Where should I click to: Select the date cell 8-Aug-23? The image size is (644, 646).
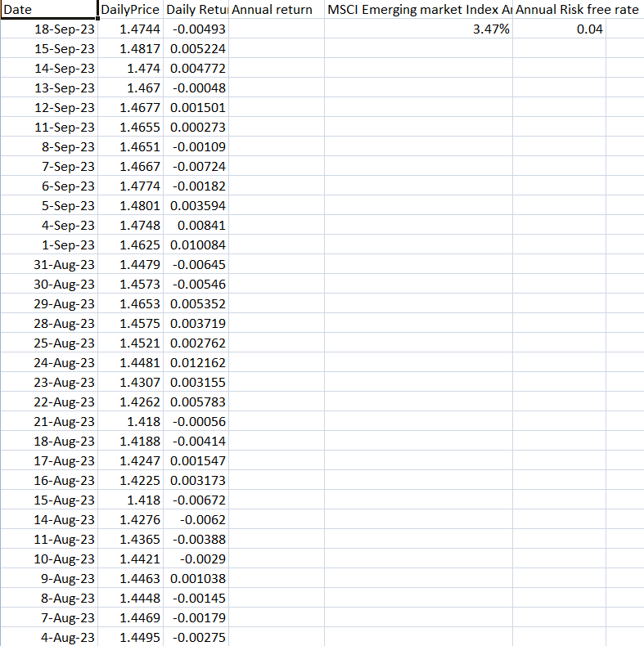tap(48, 599)
